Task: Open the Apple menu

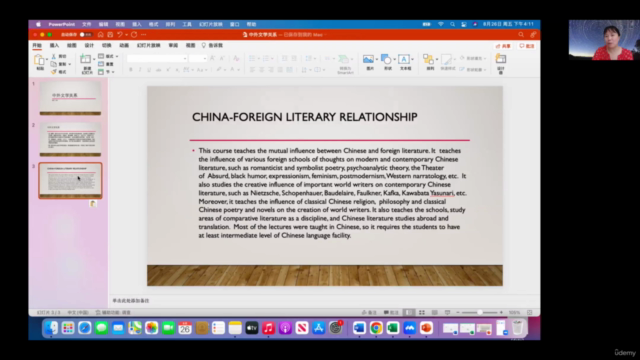Action: point(38,24)
